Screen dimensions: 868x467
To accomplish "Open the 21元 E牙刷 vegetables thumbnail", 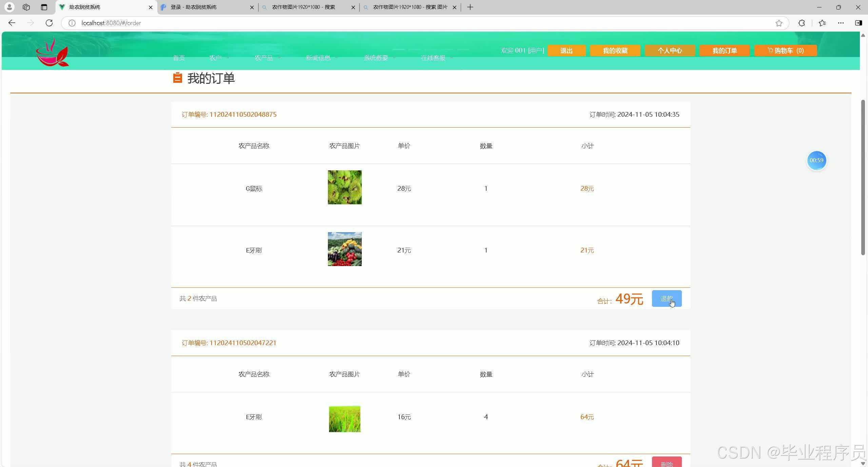I will pos(344,249).
